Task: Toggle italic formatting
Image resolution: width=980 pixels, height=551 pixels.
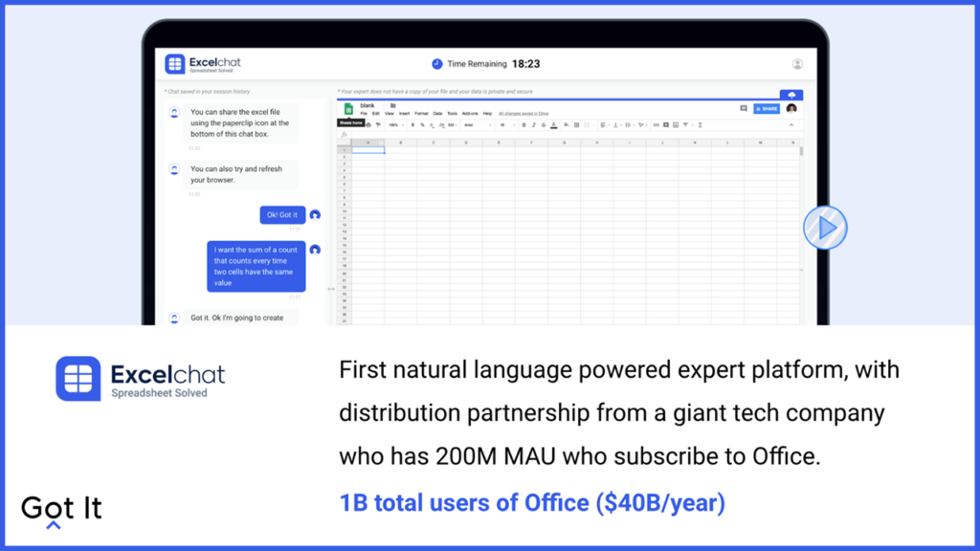Action: (534, 125)
